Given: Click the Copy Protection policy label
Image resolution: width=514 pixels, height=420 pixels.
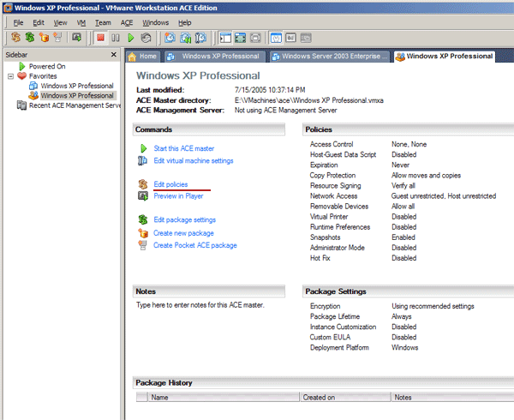Looking at the screenshot, I should (332, 176).
